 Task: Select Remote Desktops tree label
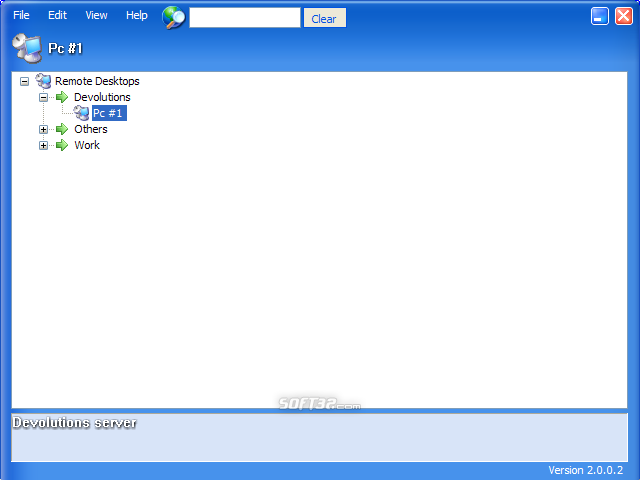[x=97, y=81]
